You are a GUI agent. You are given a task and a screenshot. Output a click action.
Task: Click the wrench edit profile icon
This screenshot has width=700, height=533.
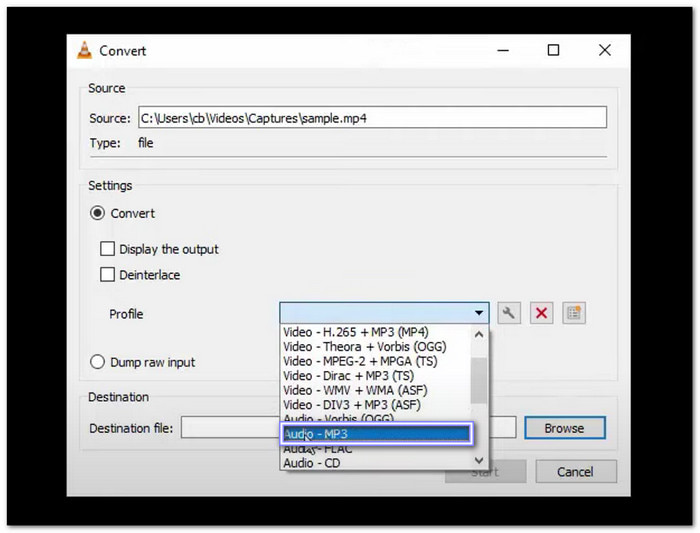coord(510,313)
